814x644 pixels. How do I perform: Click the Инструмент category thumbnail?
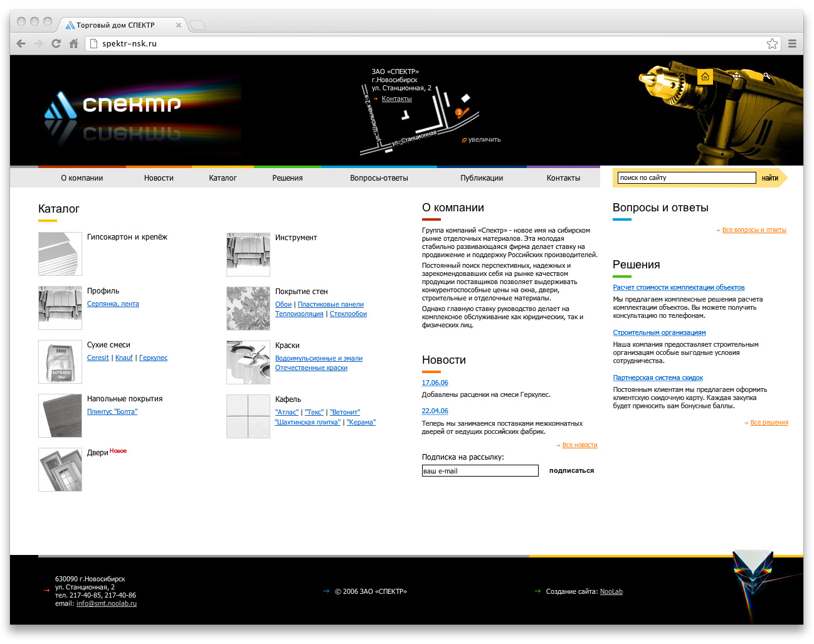[x=248, y=255]
